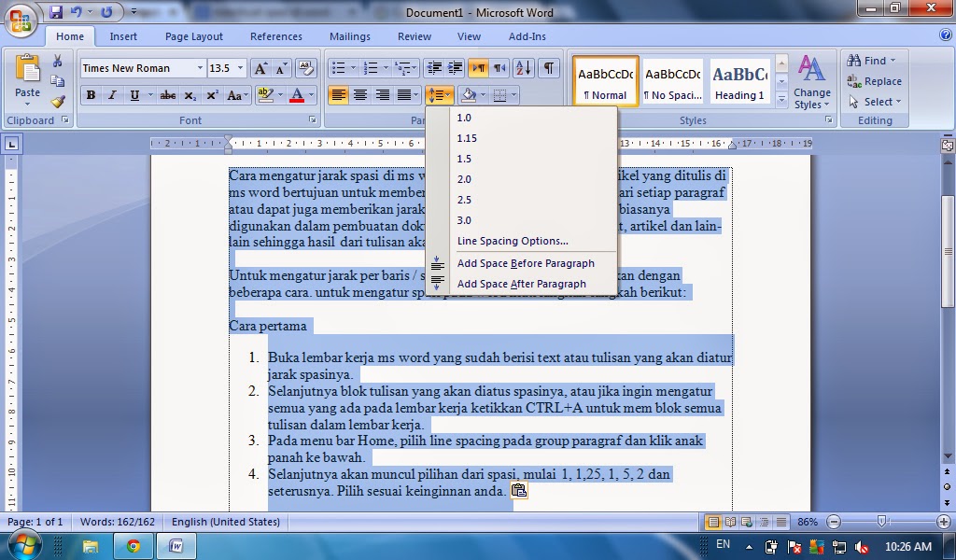Expand the shading color dropdown arrow
The height and width of the screenshot is (560, 956).
point(483,95)
